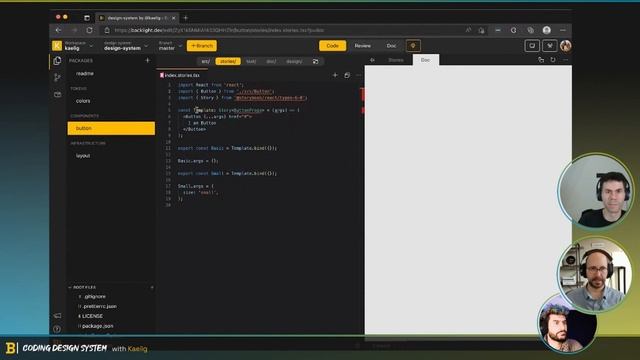Open editor more options ellipsis

(x=358, y=75)
